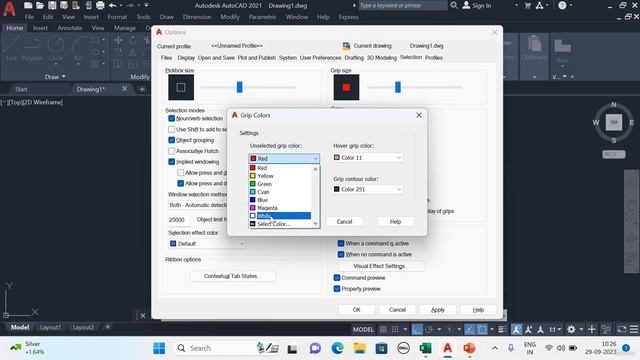
Task: Expand the Draw panel flyout
Action: pos(55,77)
